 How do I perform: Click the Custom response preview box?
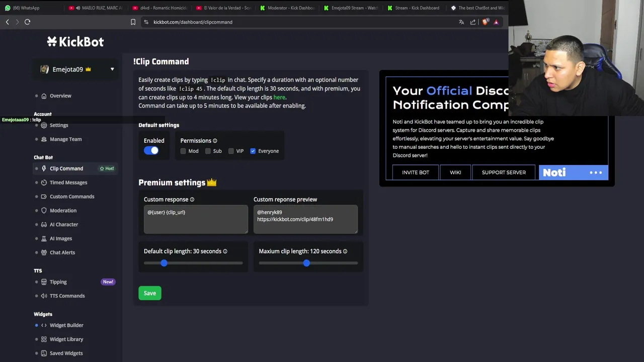[305, 219]
